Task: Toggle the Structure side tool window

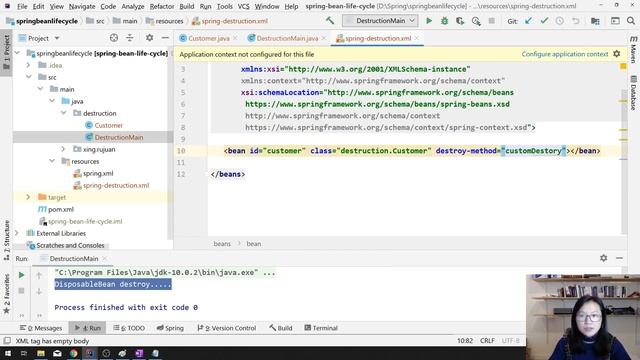Action: 7,240
